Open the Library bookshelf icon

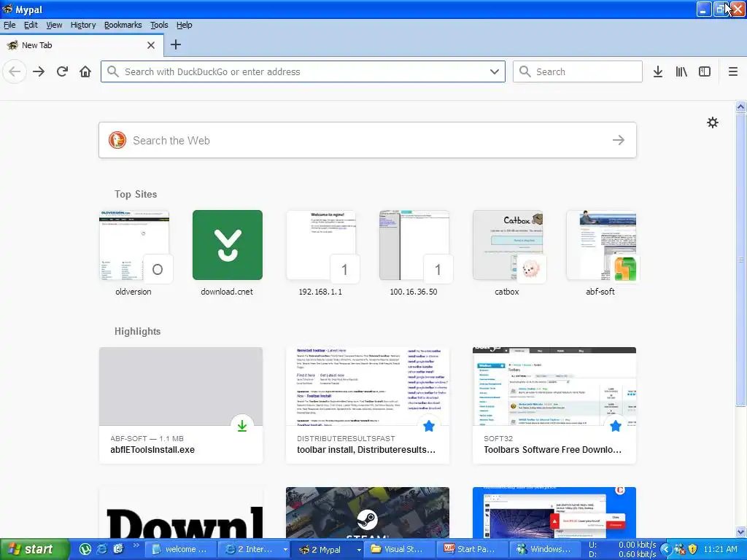(x=681, y=72)
